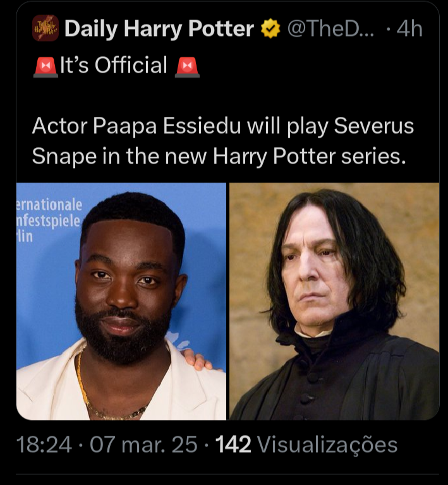Screen dimensions: 448x485
Task: Select the "It's Official" headline text
Action: (115, 66)
